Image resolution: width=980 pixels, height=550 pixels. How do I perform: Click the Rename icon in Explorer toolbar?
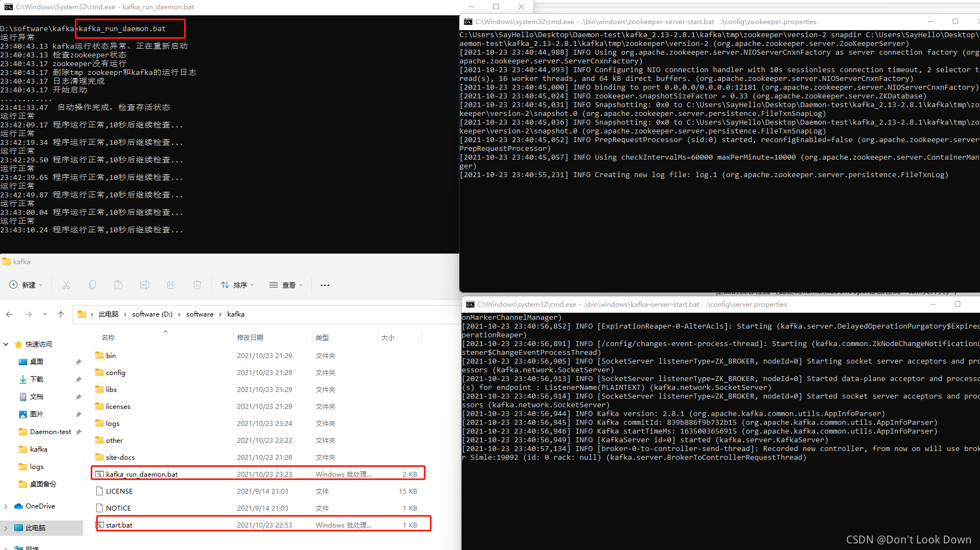pyautogui.click(x=145, y=285)
